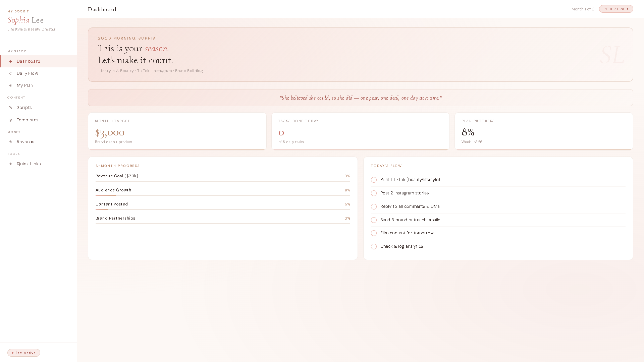The width and height of the screenshot is (644, 362).
Task: Click the "Brand deals + product" caption
Action: pyautogui.click(x=113, y=142)
